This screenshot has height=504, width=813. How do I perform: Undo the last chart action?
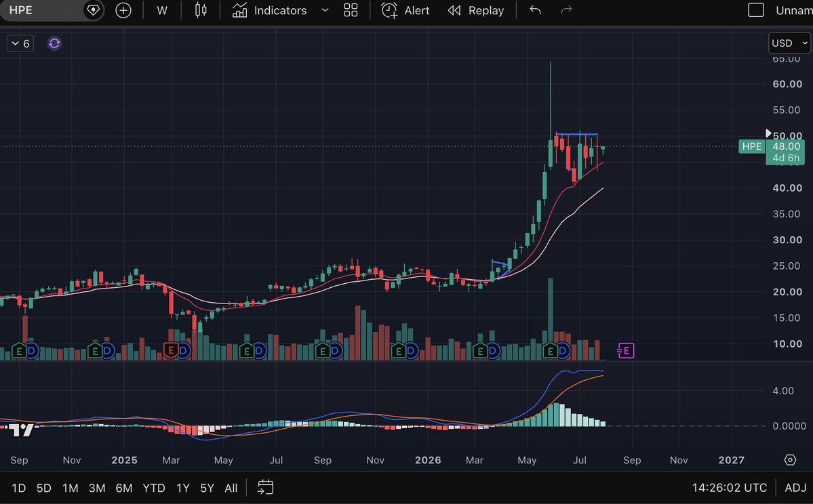[536, 10]
